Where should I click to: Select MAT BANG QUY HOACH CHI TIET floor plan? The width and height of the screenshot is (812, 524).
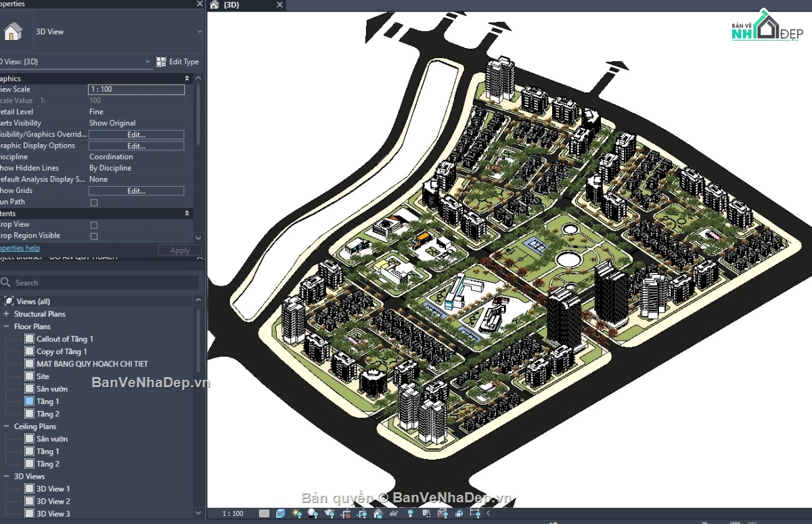[92, 364]
